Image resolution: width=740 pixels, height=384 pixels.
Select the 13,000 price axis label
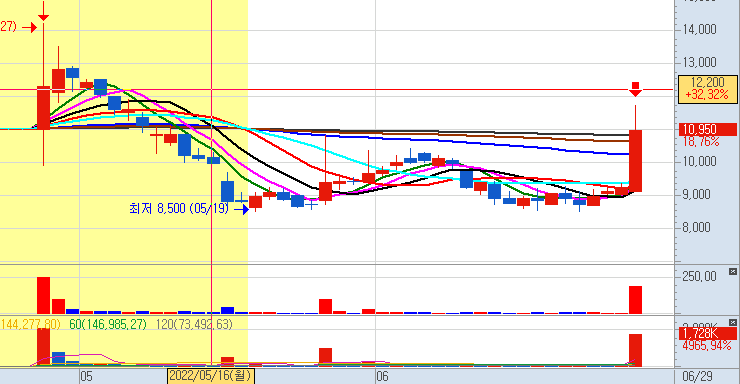[699, 62]
